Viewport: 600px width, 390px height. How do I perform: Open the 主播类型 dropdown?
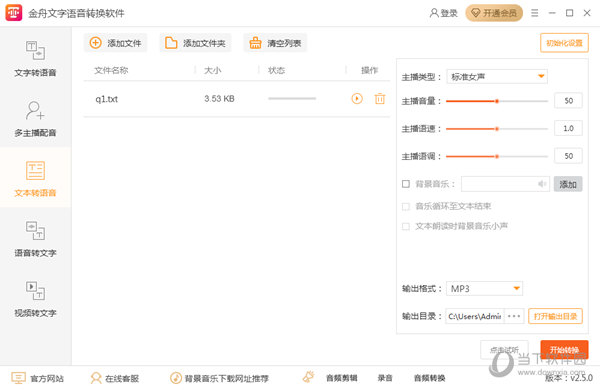pos(497,77)
